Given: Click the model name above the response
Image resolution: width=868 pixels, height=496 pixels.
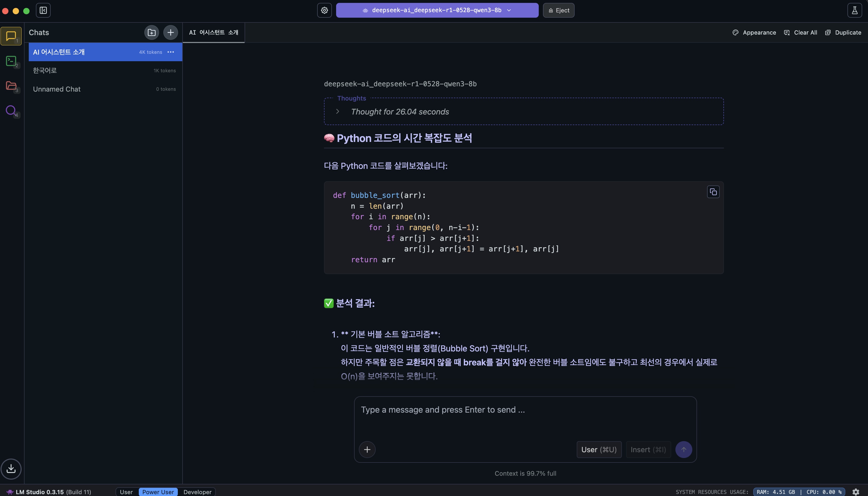Looking at the screenshot, I should pos(400,84).
